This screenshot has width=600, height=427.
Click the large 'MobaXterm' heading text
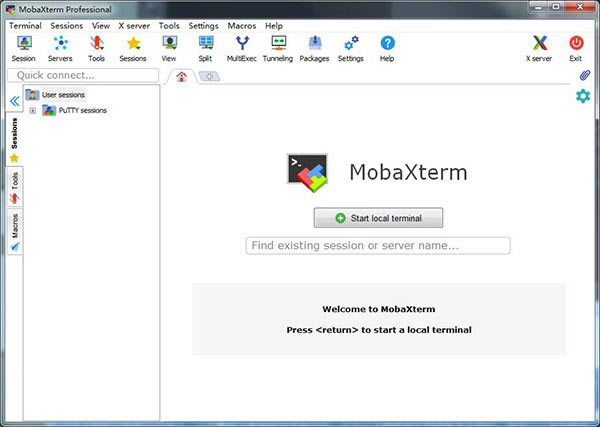(408, 172)
